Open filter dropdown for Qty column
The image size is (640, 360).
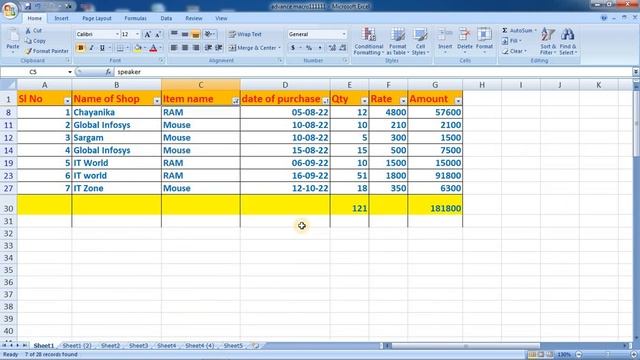click(x=364, y=100)
